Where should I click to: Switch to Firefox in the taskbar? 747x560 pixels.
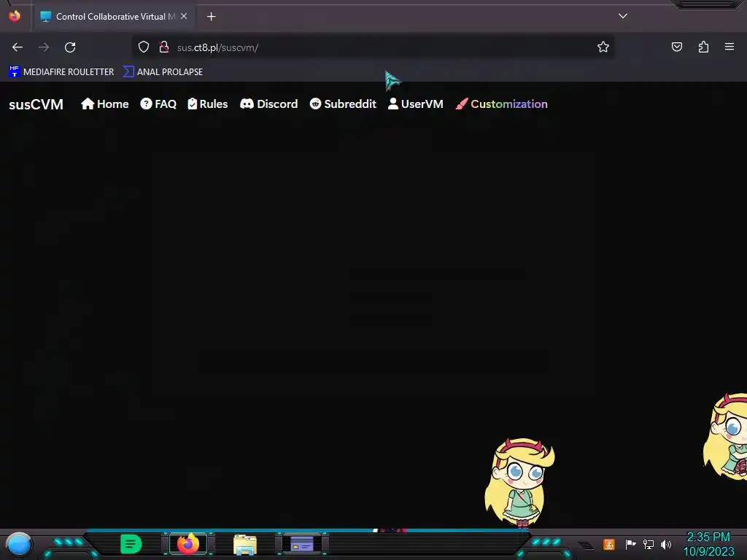[188, 544]
